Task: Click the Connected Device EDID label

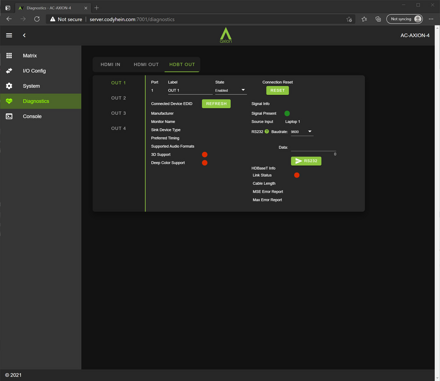Action: pos(172,104)
